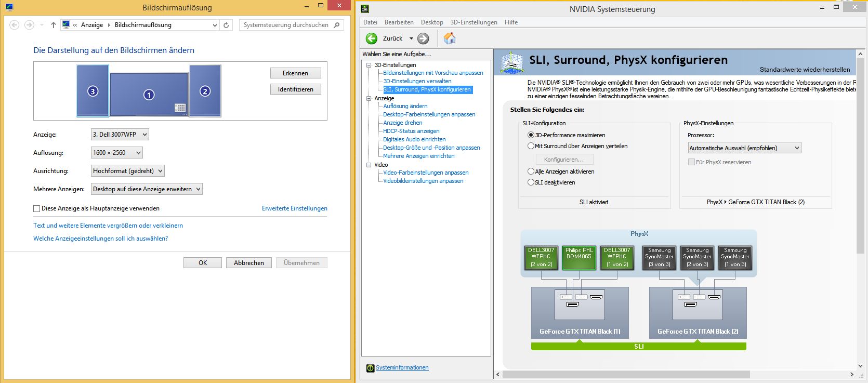Screen dimensions: 868x383
Task: Click the refresh icon in Bildschirmauflösung address bar
Action: pos(226,25)
